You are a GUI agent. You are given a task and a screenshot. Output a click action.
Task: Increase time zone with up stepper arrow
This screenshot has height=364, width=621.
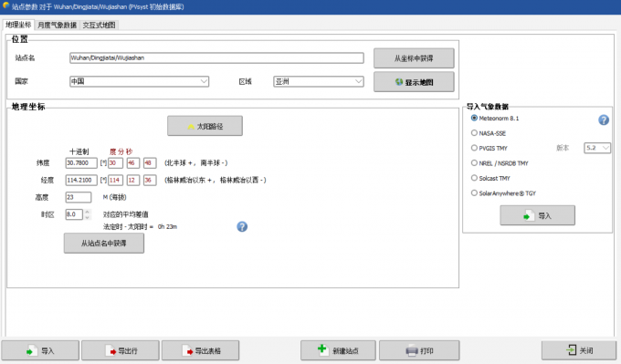(87, 212)
